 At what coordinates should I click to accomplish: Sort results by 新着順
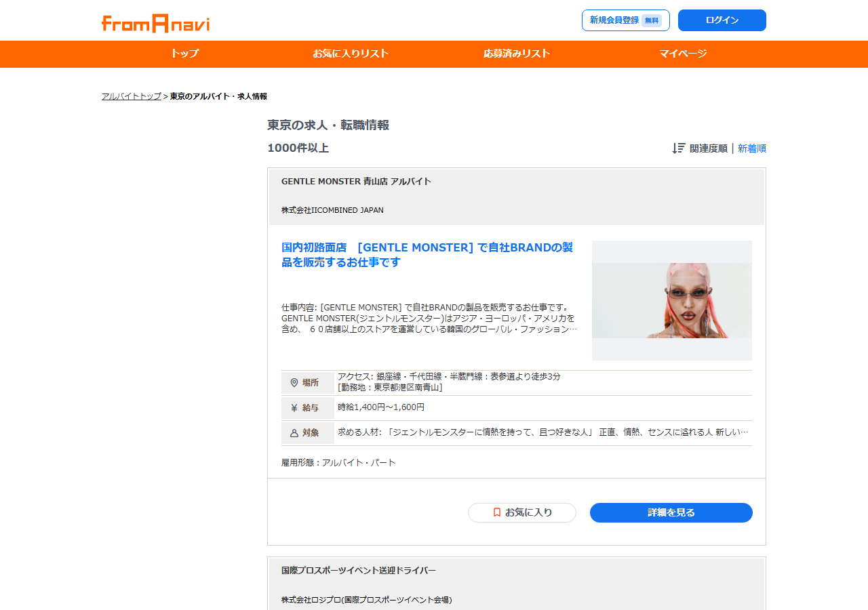[x=752, y=148]
